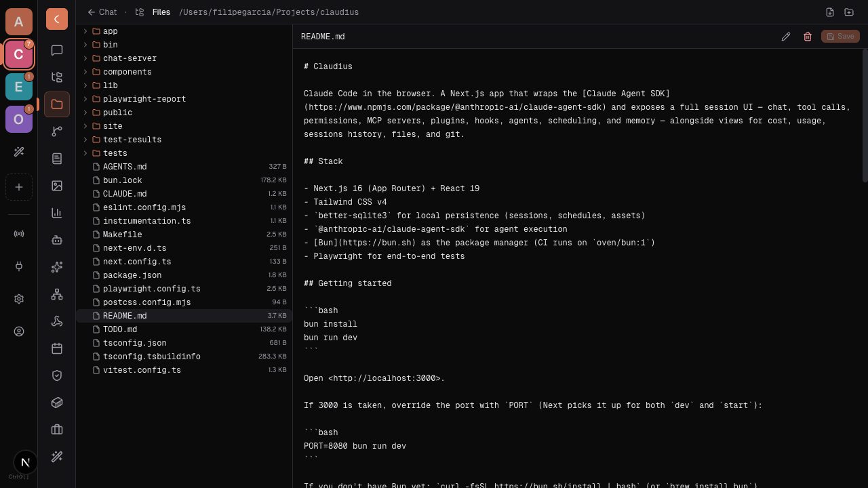Click the broadcast signal icon

pos(19,234)
